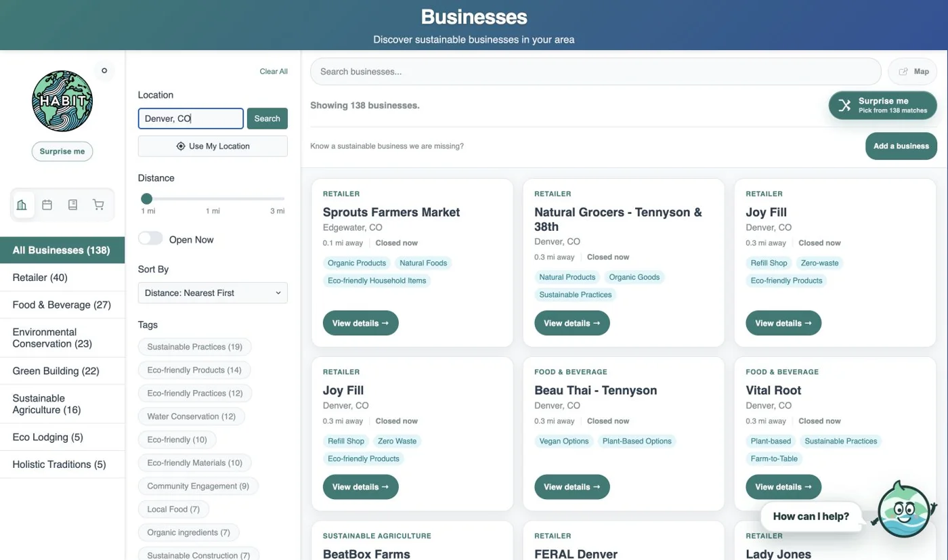Select Environmental Conservation (23) category
The height and width of the screenshot is (560, 948).
[62, 338]
